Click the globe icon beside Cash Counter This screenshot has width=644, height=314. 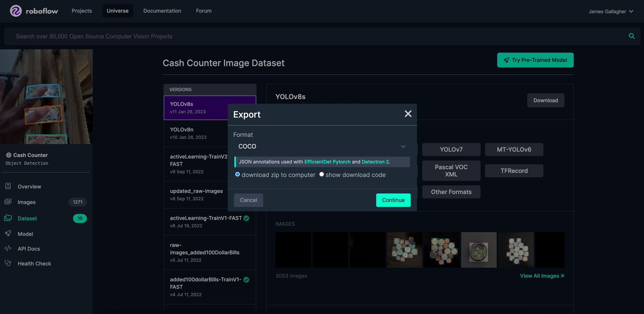(9, 155)
